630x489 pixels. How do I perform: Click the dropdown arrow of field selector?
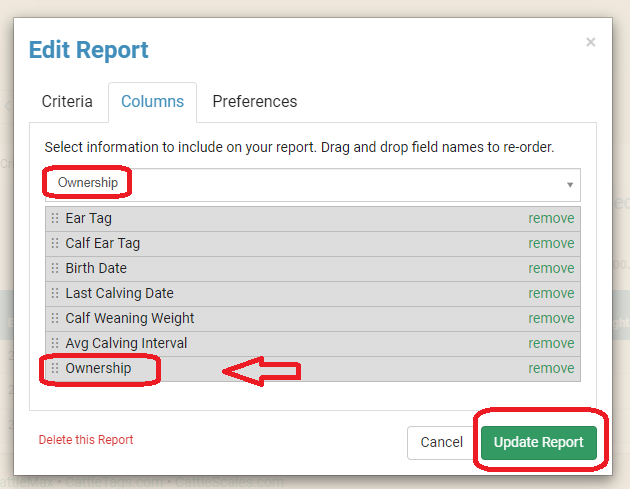coord(570,185)
